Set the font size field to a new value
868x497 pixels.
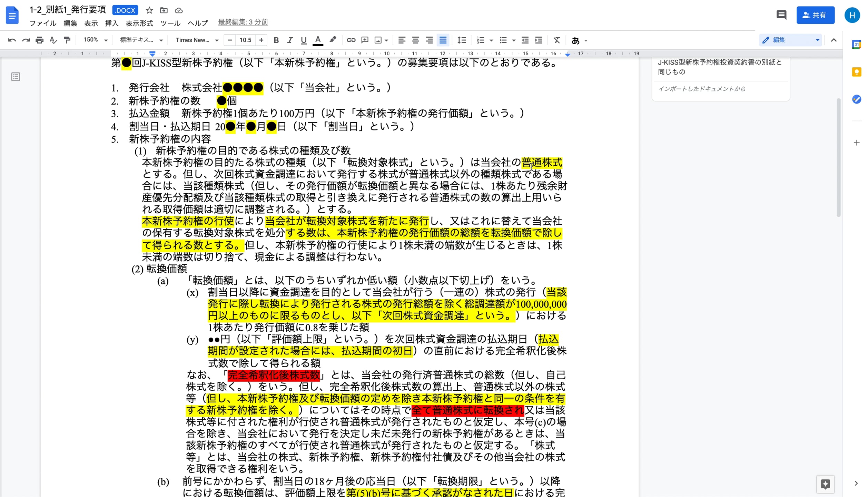(245, 40)
